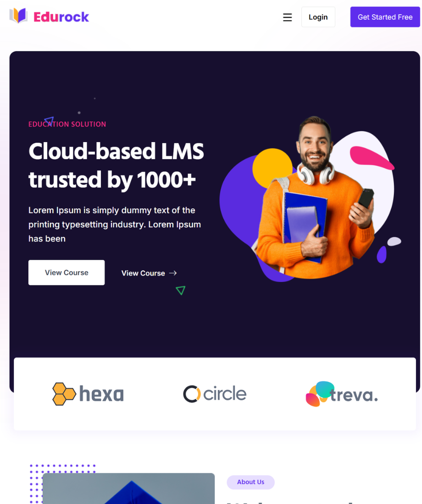Click Get Started Free button

385,17
